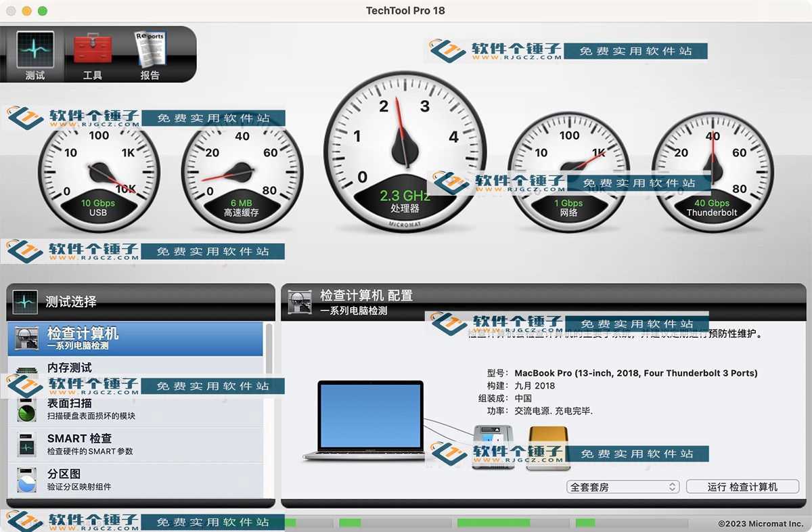This screenshot has width=812, height=532.
Task: Click the MacBook laptop illustration
Action: click(371, 420)
